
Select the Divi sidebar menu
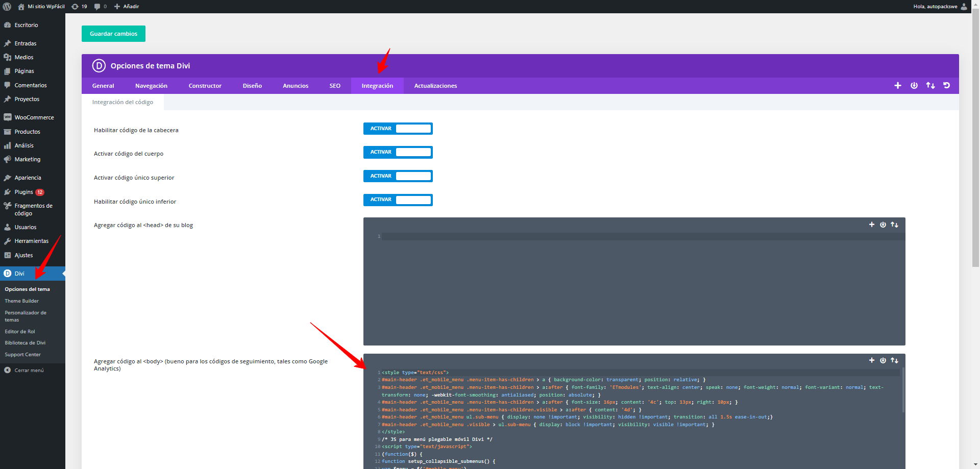pyautogui.click(x=33, y=274)
